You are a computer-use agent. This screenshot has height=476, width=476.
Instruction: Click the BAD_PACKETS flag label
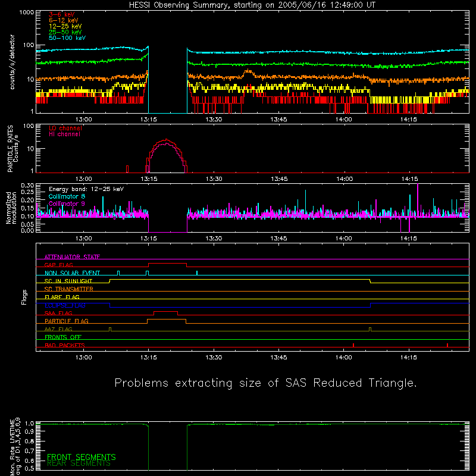(x=65, y=345)
